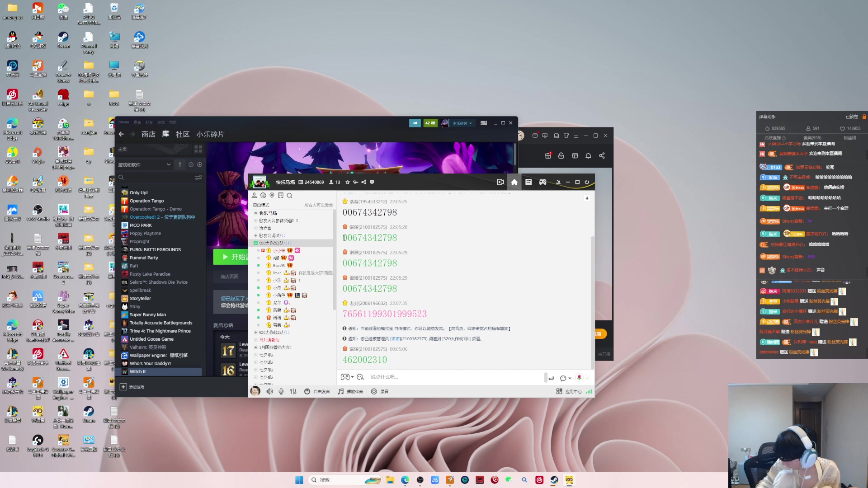Click the green 开始 play button in Steam

click(231, 257)
